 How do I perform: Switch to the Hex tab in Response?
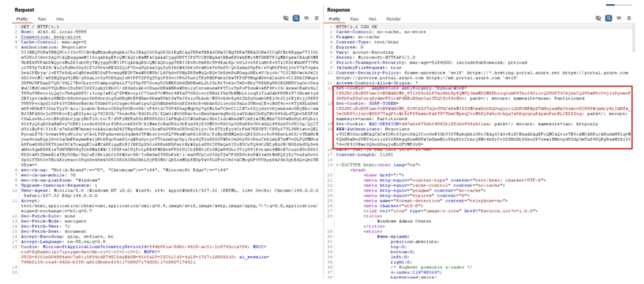click(372, 19)
